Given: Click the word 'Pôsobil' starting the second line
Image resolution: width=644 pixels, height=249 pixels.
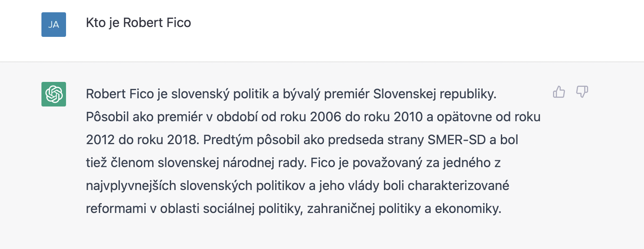Looking at the screenshot, I should [107, 117].
